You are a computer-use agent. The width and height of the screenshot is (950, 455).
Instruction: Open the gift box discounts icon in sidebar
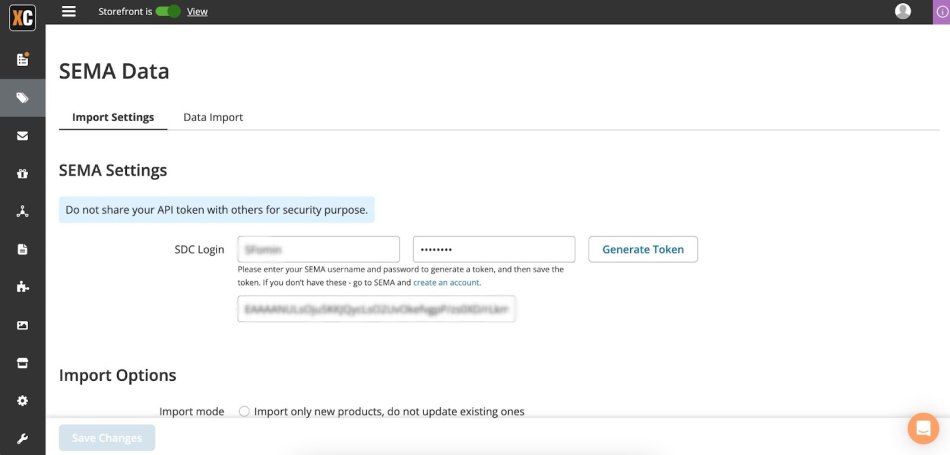(x=22, y=174)
